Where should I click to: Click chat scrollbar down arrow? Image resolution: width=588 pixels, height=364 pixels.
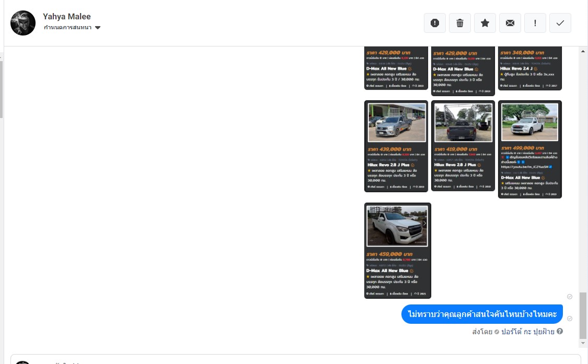[583, 343]
